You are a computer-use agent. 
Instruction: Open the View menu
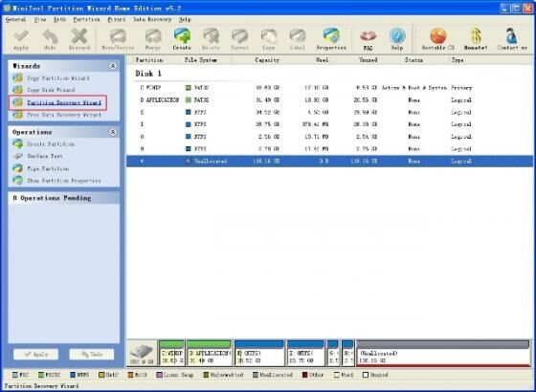(40, 19)
